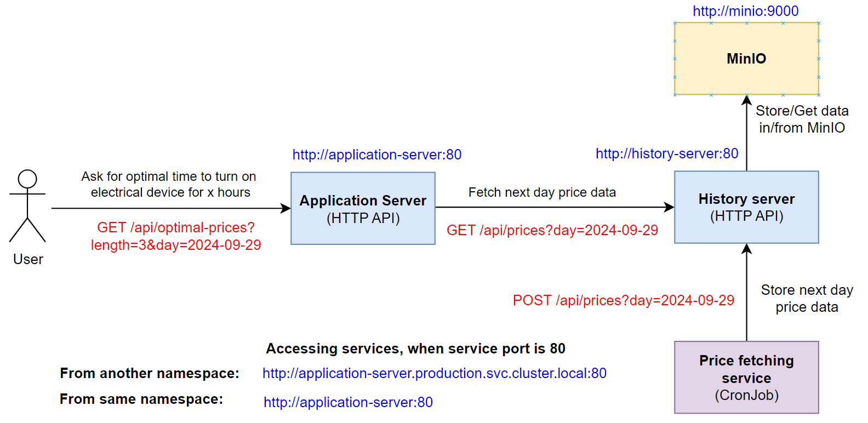The width and height of the screenshot is (868, 423).
Task: Click the 'User' caption under the figure
Action: (28, 259)
